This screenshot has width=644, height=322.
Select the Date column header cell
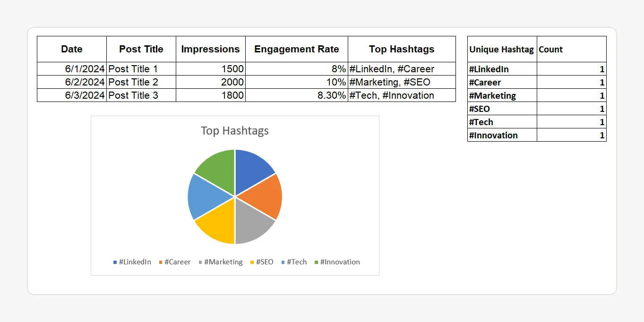pos(72,49)
